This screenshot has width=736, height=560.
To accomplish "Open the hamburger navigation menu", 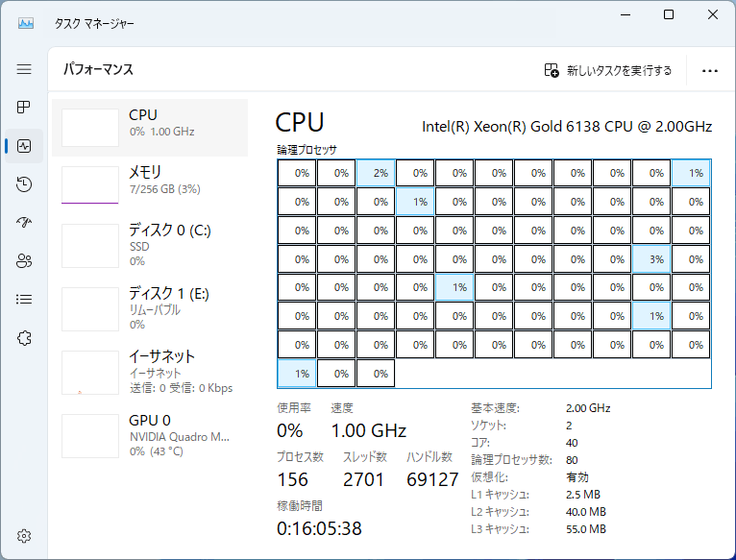I will 24,69.
